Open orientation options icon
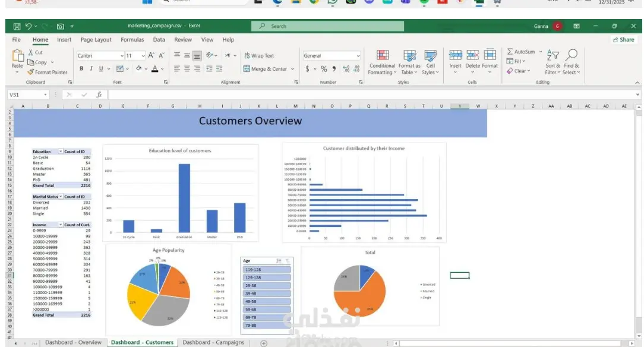This screenshot has width=644, height=347. pyautogui.click(x=209, y=55)
